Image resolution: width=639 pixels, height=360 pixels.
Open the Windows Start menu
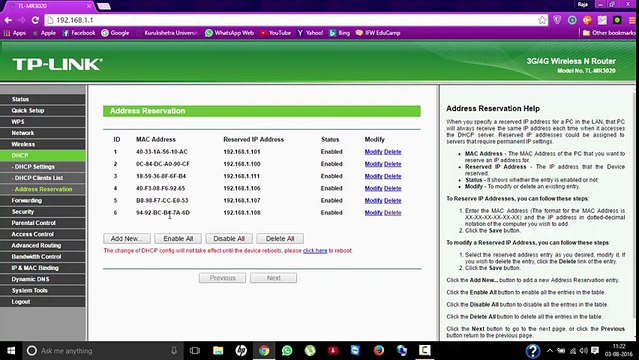pyautogui.click(x=11, y=351)
